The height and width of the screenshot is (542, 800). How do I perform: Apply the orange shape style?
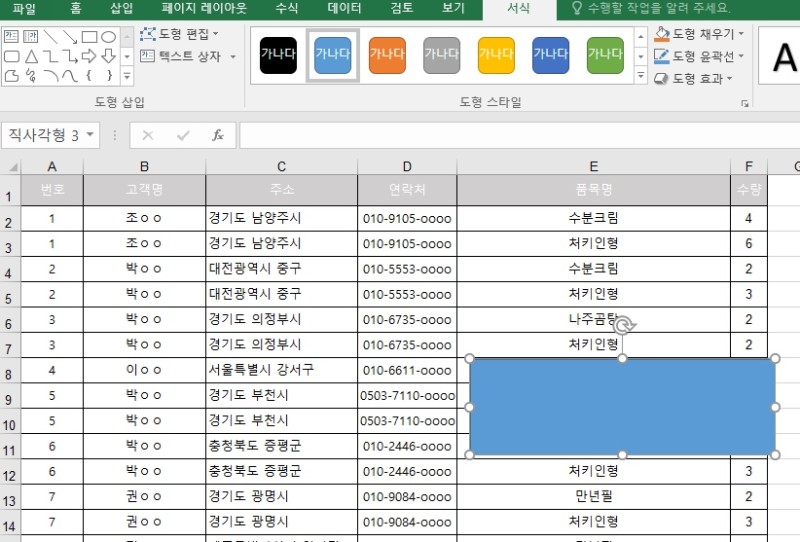pos(387,55)
